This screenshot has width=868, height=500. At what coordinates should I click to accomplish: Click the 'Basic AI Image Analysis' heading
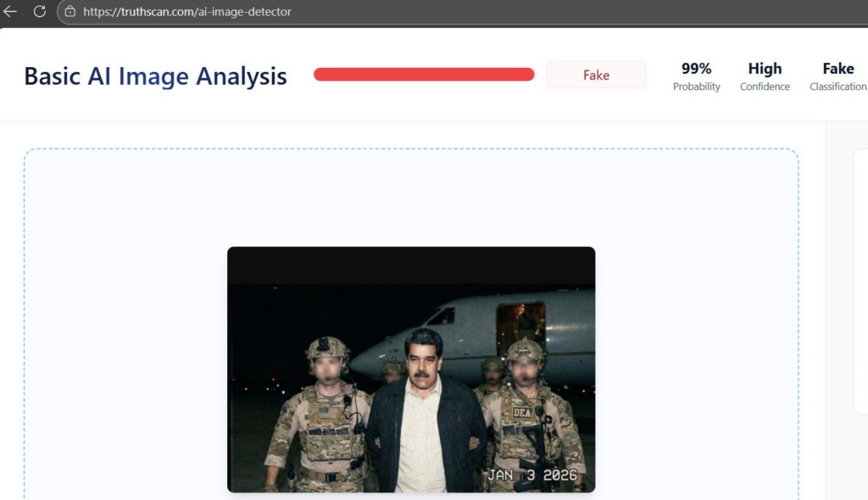coord(155,76)
